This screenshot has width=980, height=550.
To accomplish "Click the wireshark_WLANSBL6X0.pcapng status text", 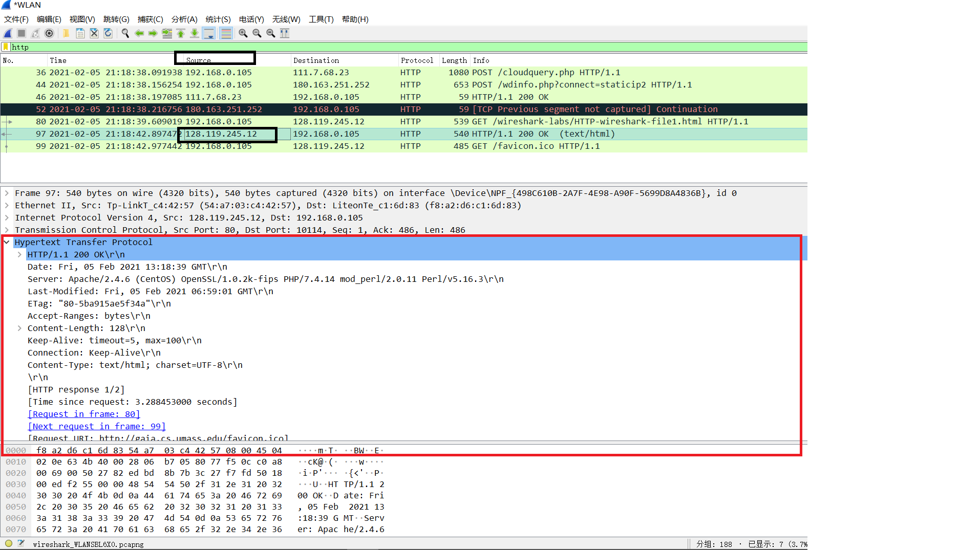I will pos(88,544).
